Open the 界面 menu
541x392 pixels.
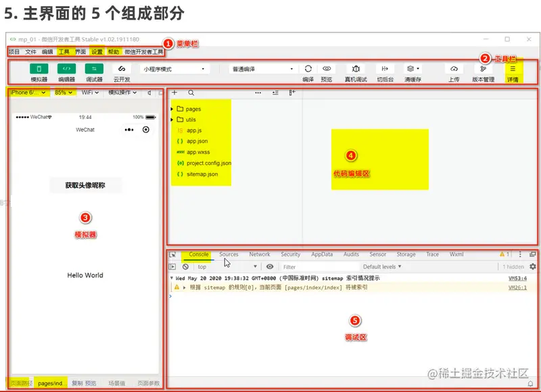80,52
